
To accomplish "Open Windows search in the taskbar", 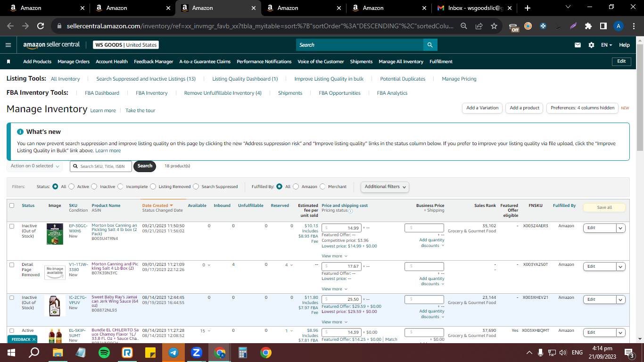I will tap(34, 353).
